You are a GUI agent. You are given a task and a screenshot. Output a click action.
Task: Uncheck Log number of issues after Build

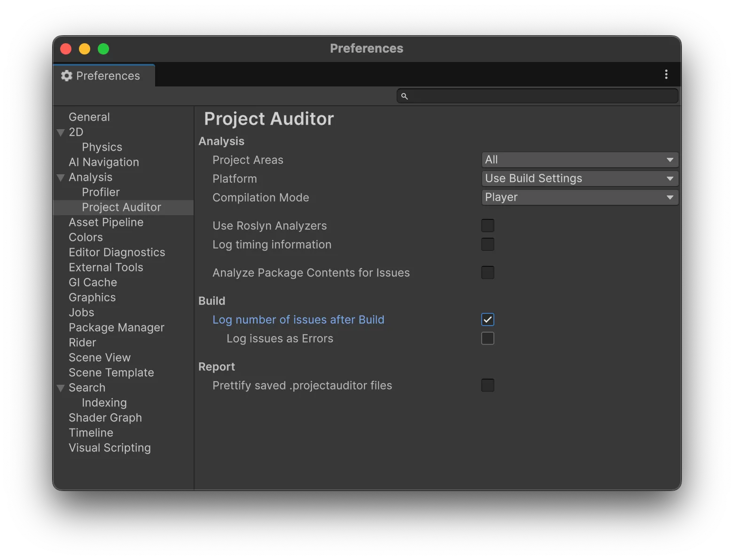(x=487, y=319)
